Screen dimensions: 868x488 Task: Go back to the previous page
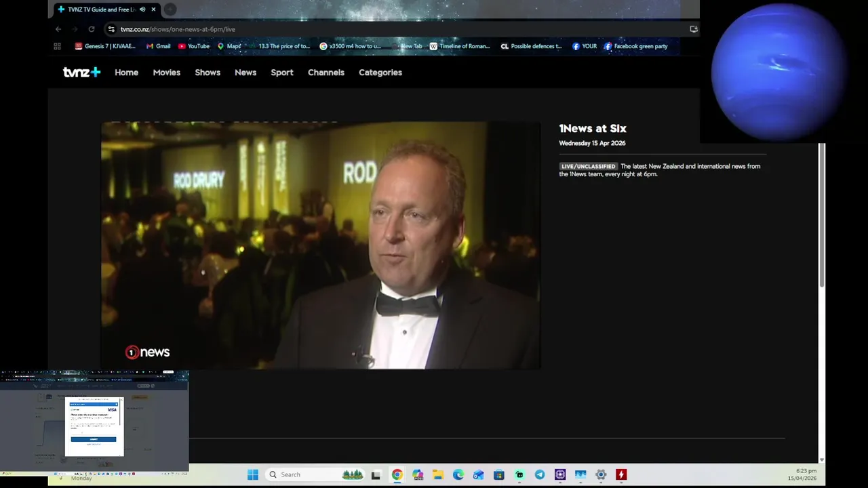coord(58,29)
